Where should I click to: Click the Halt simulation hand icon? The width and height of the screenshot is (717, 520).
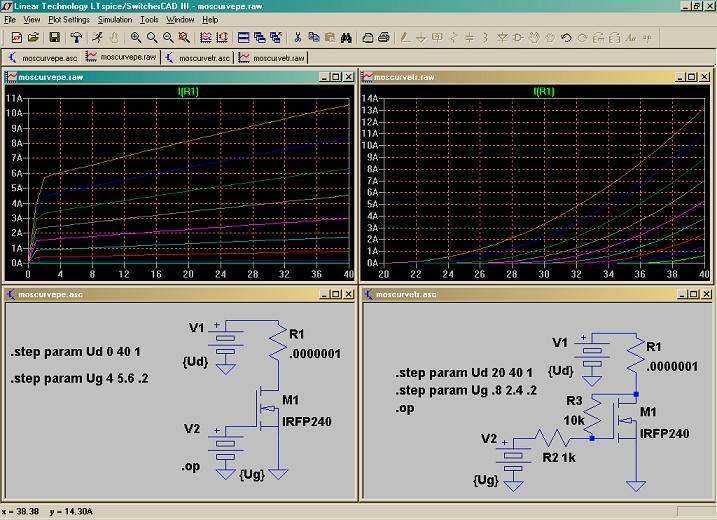114,38
